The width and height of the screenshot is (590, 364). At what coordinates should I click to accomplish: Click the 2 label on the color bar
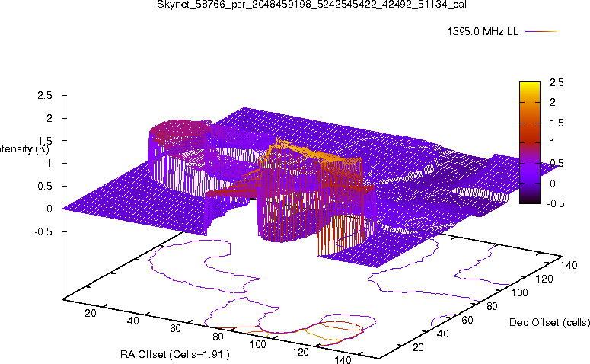[x=553, y=102]
